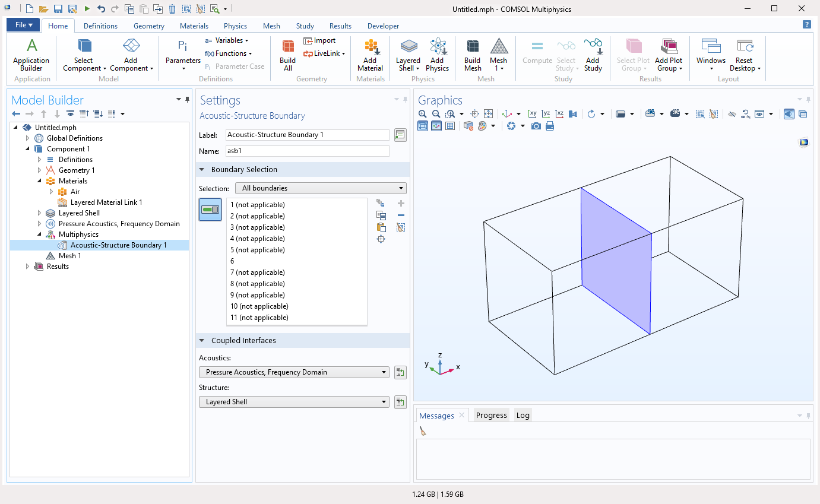
Task: Expand the Geometry 1 tree node
Action: (39, 170)
